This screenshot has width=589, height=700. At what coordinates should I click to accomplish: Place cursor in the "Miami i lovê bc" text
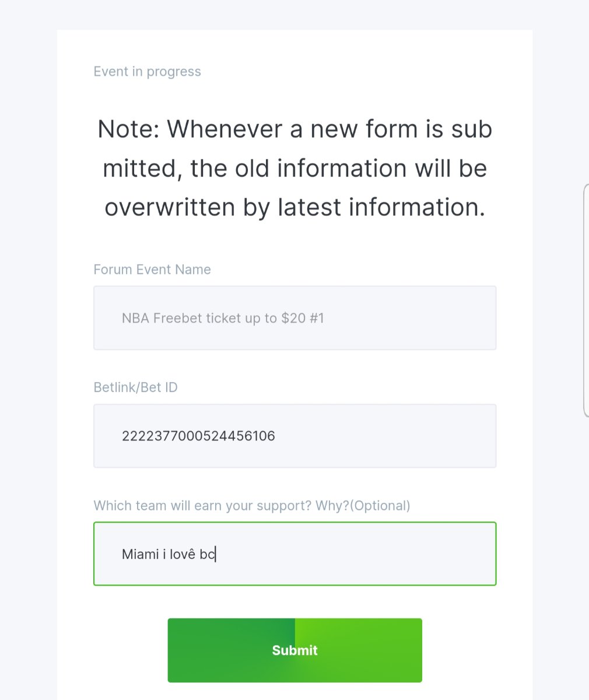169,554
